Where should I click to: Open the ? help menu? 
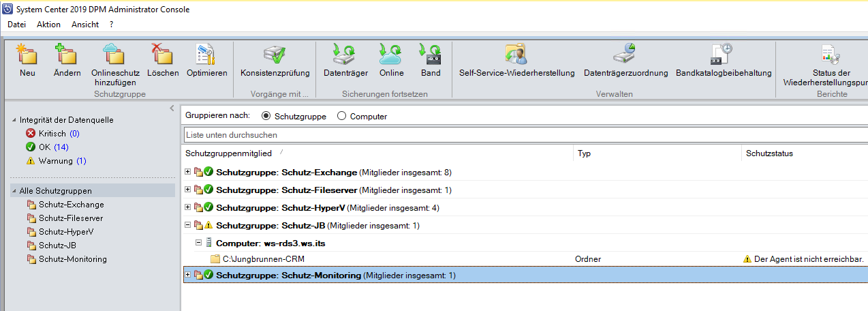111,25
